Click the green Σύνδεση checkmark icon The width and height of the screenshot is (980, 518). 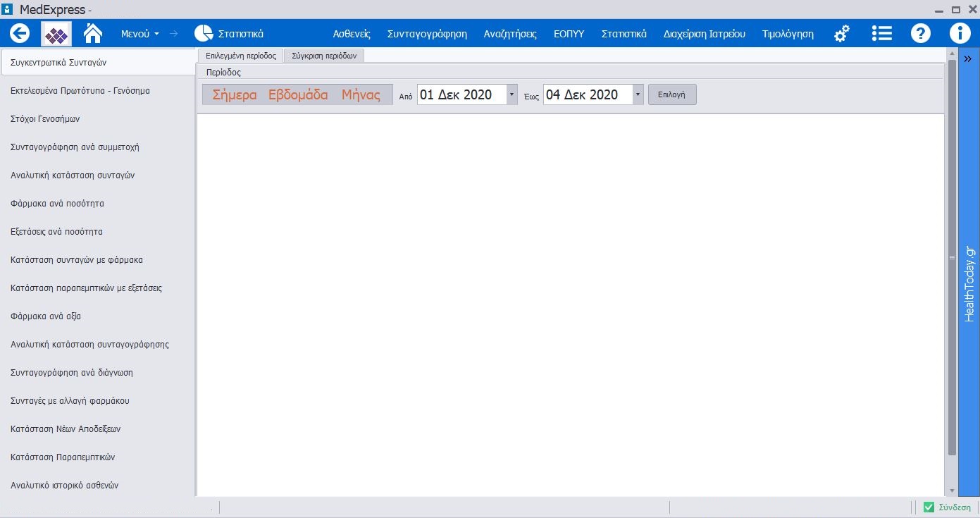[x=929, y=507]
